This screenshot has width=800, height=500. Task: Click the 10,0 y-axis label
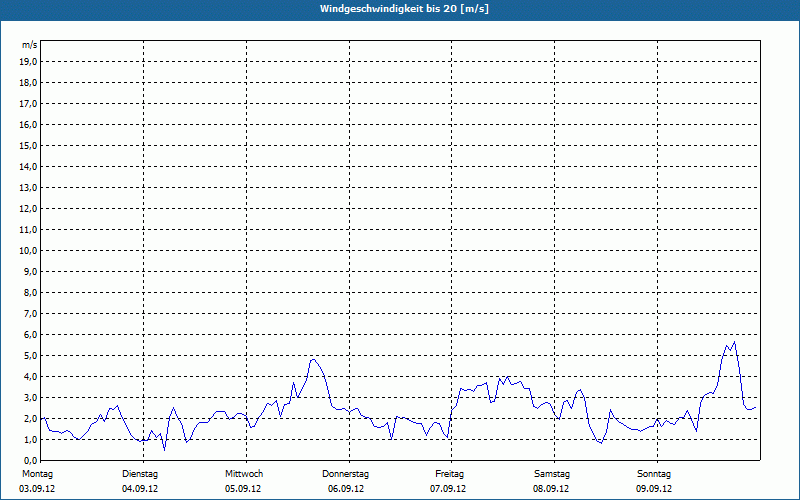click(x=28, y=251)
